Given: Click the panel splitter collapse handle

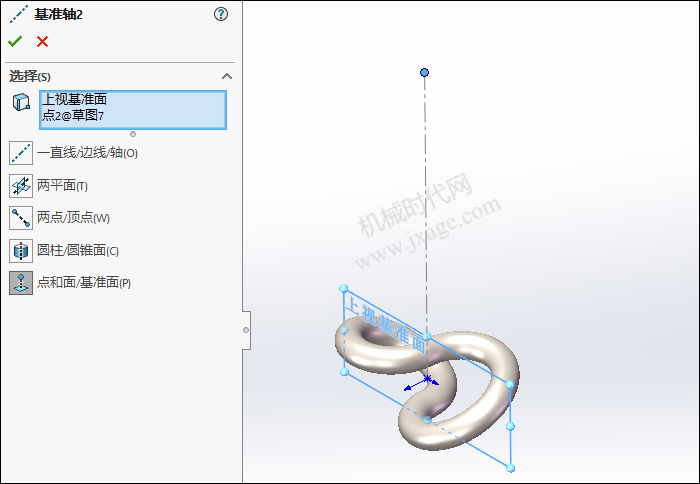Looking at the screenshot, I should tap(246, 330).
